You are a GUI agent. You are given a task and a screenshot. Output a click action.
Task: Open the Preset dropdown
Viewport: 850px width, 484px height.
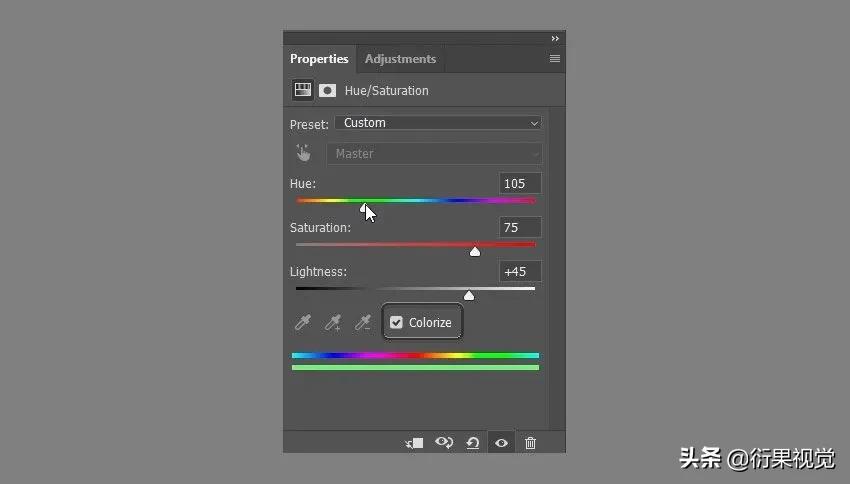tap(437, 123)
